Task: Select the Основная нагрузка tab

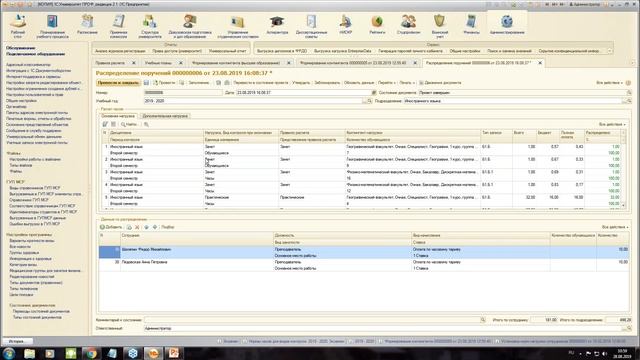Action: [x=118, y=116]
